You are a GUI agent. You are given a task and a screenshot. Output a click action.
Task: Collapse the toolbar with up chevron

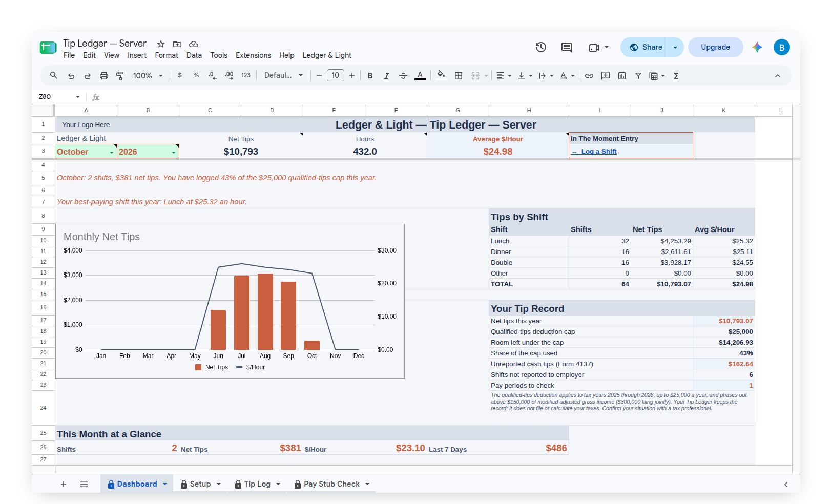coord(778,76)
